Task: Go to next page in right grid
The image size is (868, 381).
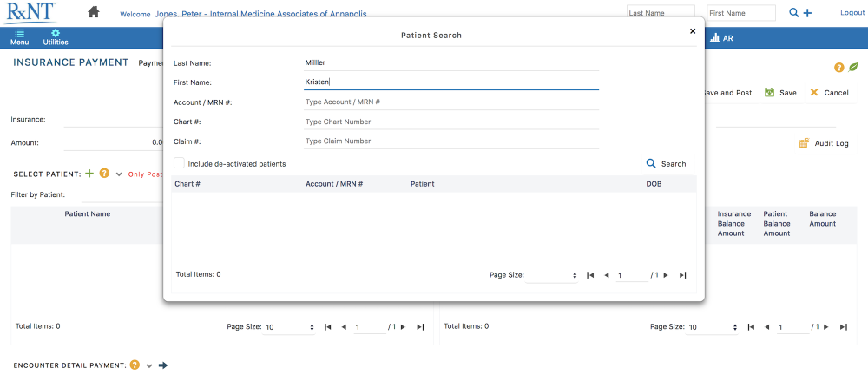Action: point(826,326)
